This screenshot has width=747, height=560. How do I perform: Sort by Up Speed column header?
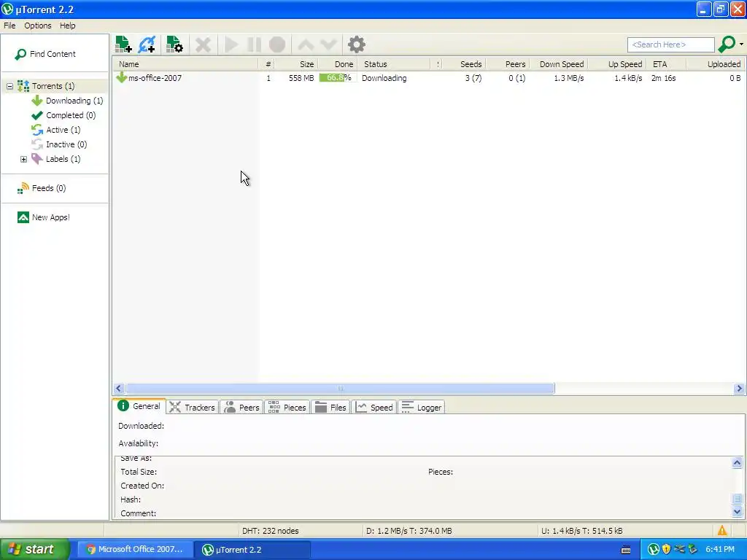click(617, 64)
